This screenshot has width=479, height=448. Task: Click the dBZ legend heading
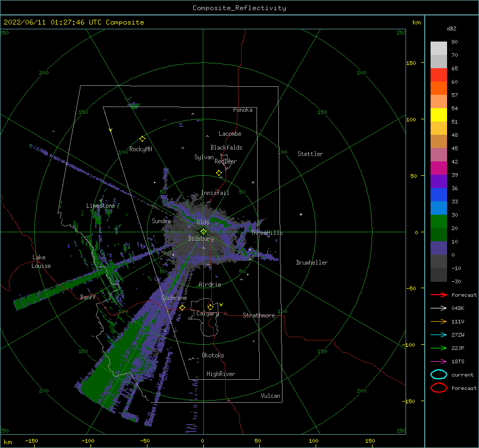coord(451,28)
